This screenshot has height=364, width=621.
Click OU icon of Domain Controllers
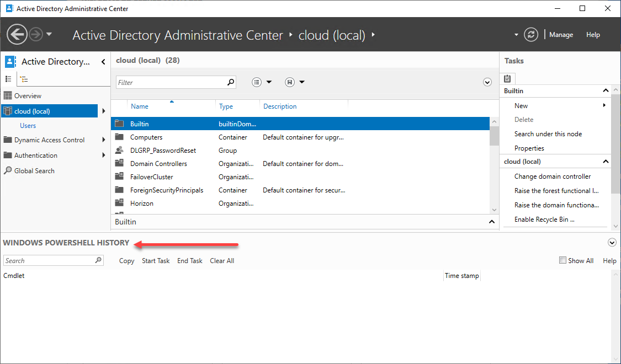coord(119,163)
